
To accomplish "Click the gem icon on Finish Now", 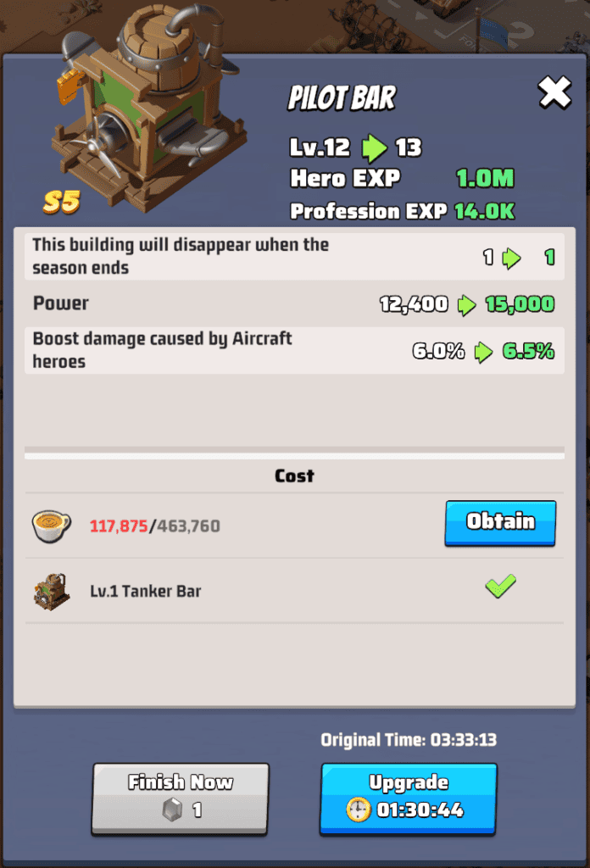I will click(172, 810).
